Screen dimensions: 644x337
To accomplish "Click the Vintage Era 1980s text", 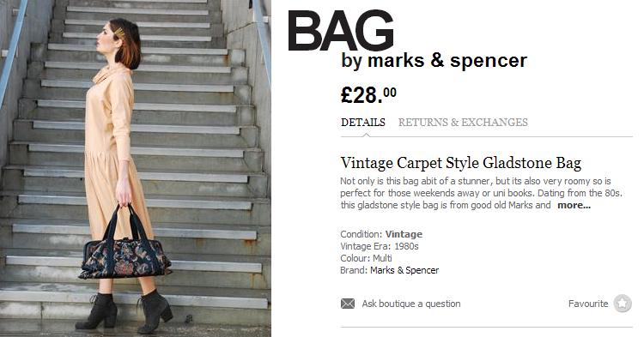I will click(x=380, y=246).
